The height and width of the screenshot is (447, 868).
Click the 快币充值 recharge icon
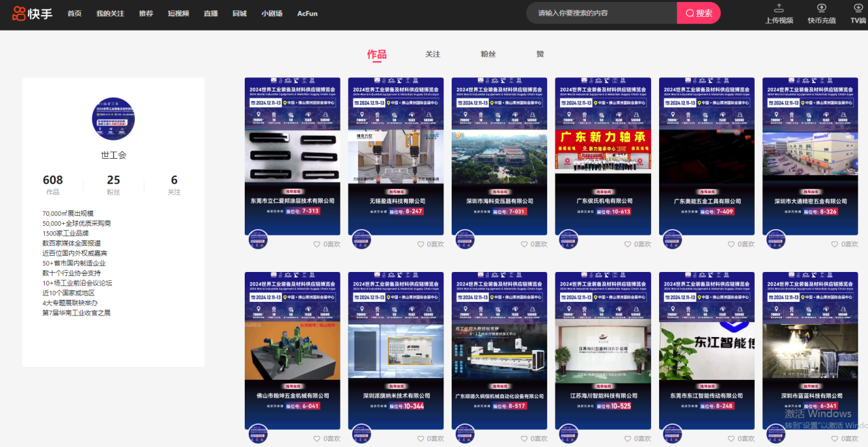click(x=821, y=8)
